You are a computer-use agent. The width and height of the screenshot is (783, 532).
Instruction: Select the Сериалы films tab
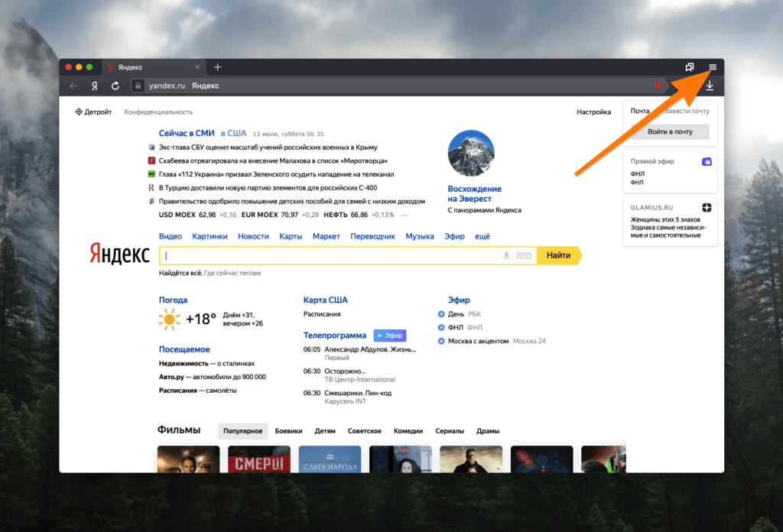pyautogui.click(x=450, y=430)
